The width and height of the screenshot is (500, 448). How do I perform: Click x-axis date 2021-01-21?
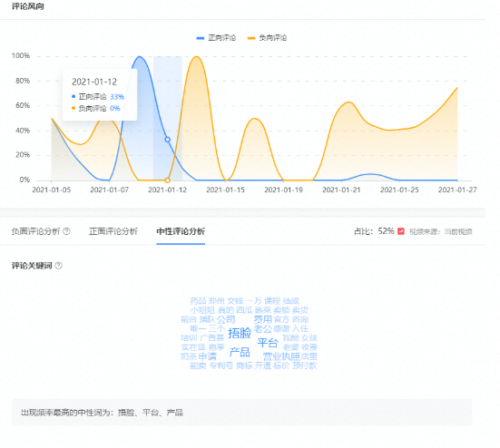[x=341, y=190]
